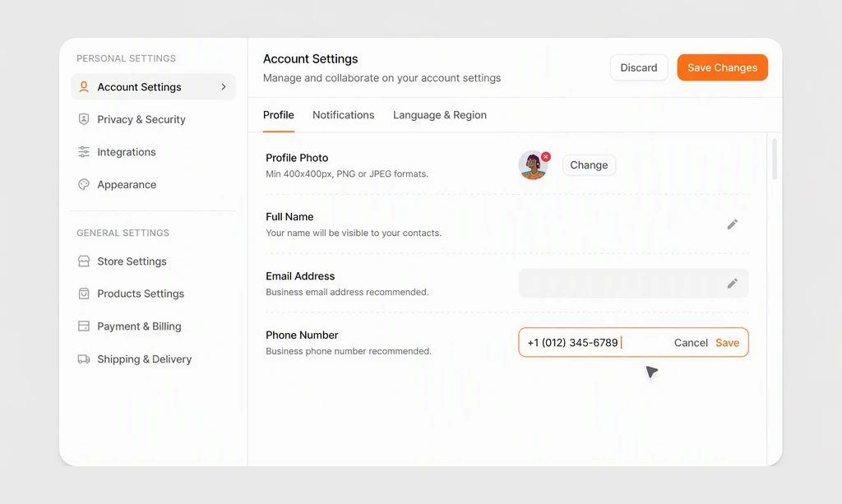Open Privacy & Security in the sidebar
842x504 pixels.
coord(153,119)
